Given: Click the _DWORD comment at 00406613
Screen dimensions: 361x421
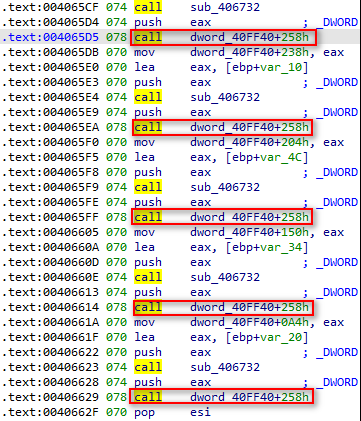Looking at the screenshot, I should 337,292.
